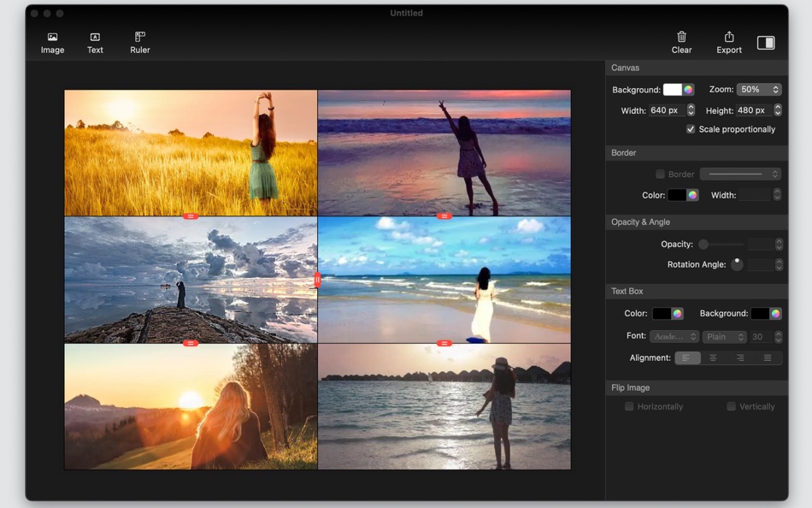Select left text alignment
Viewport: 812px width, 508px height.
click(x=687, y=357)
